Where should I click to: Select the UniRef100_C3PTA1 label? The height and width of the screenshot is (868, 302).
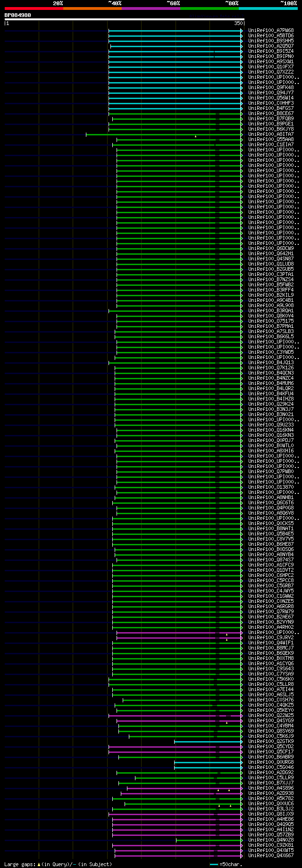[271, 275]
